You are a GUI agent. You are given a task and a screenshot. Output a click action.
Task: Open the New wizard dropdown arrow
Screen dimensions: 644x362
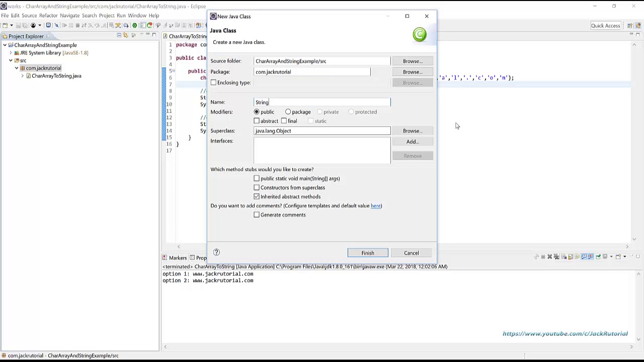point(12,25)
